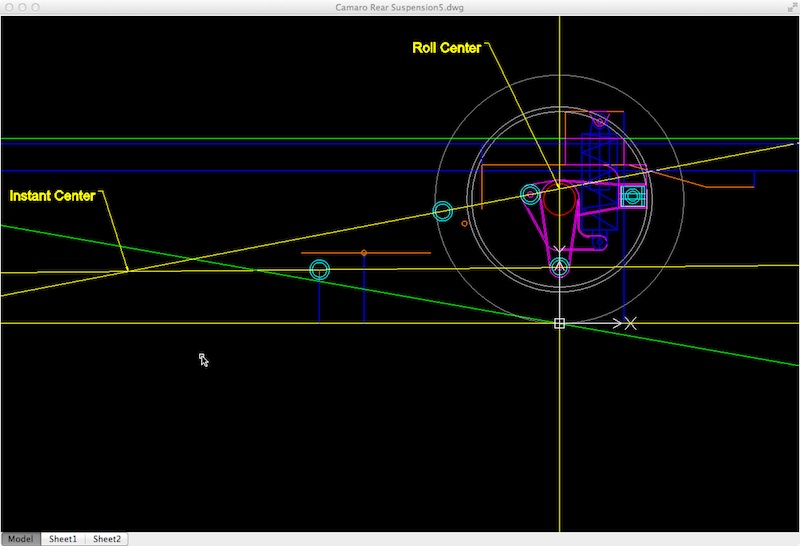Select the Model tab
Image resolution: width=800 pixels, height=546 pixels.
20,539
